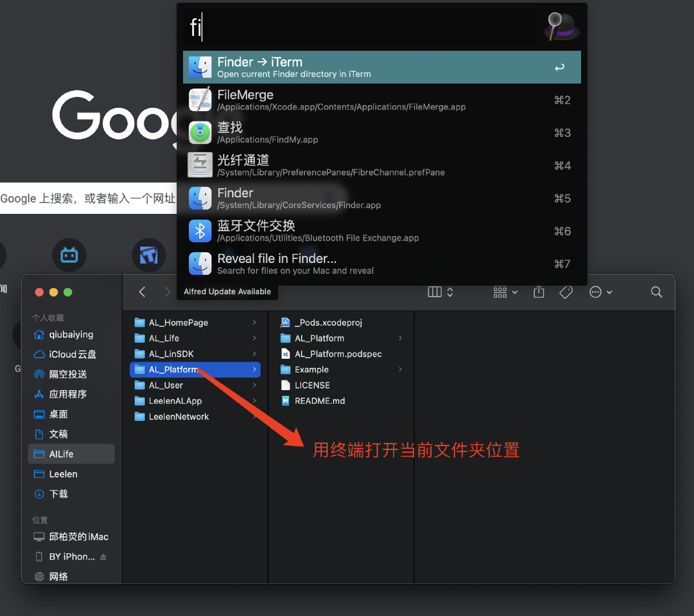The height and width of the screenshot is (616, 694).
Task: Open qiubaiying home folder in sidebar
Action: (x=71, y=334)
